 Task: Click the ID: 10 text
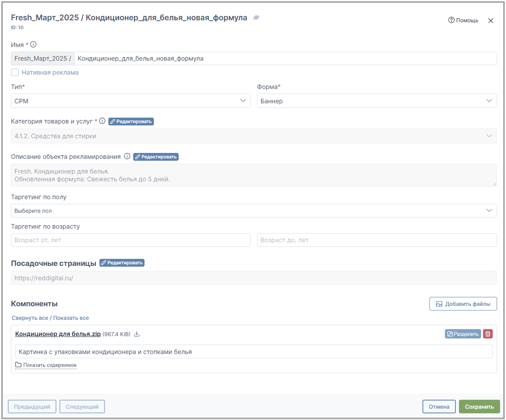coord(17,28)
